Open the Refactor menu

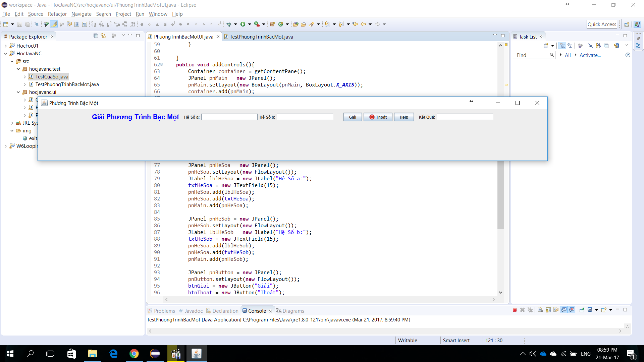click(x=57, y=14)
